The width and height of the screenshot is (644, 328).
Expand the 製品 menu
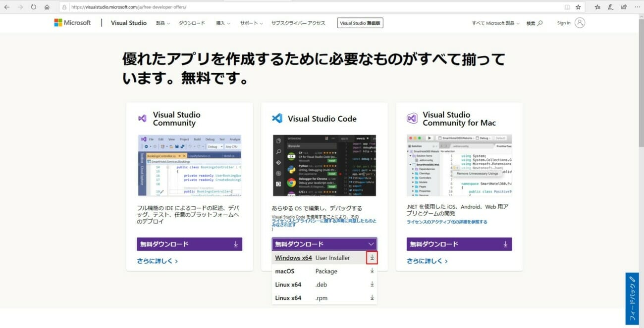coord(163,23)
